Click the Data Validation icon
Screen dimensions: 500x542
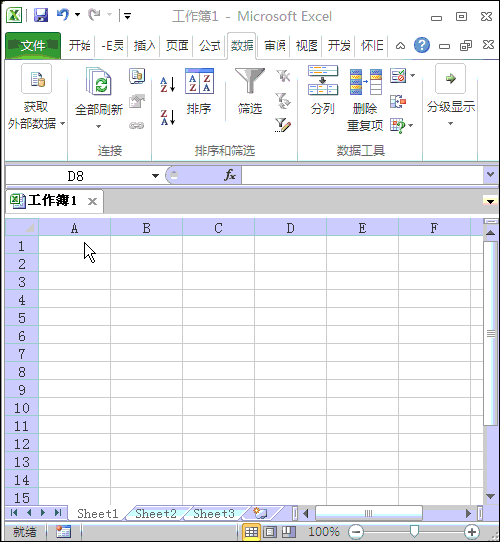point(398,75)
